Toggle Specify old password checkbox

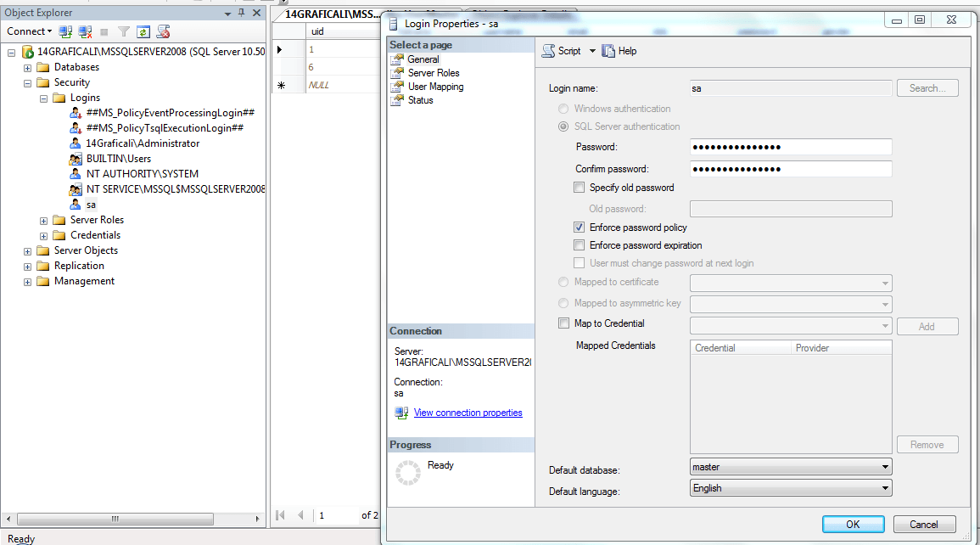(580, 188)
